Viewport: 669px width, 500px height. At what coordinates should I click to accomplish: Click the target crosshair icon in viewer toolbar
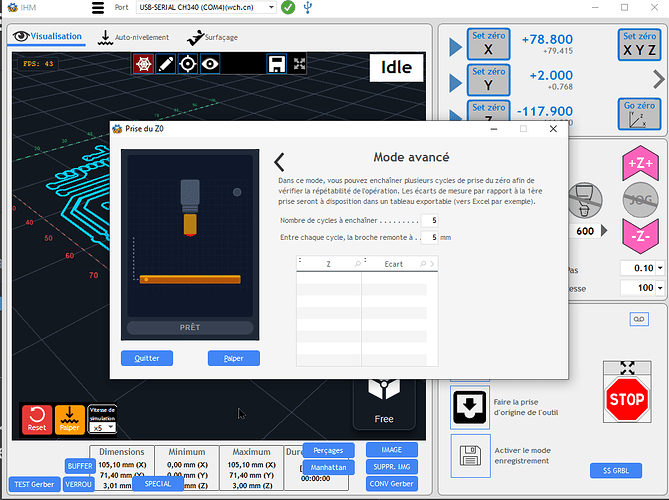click(188, 64)
